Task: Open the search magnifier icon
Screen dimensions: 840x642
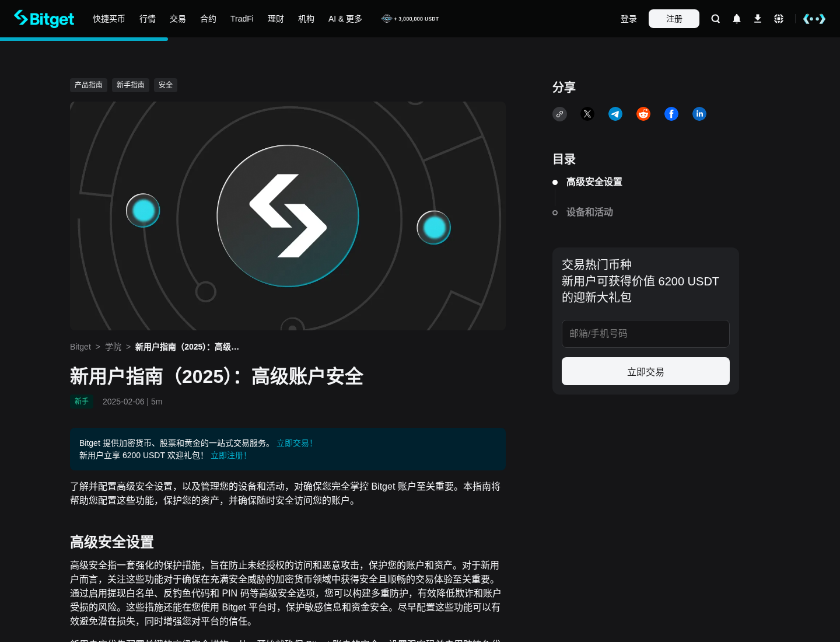Action: point(716,19)
